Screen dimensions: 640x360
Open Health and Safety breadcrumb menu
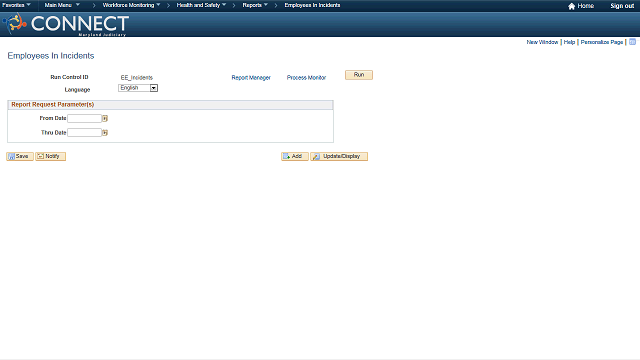201,5
